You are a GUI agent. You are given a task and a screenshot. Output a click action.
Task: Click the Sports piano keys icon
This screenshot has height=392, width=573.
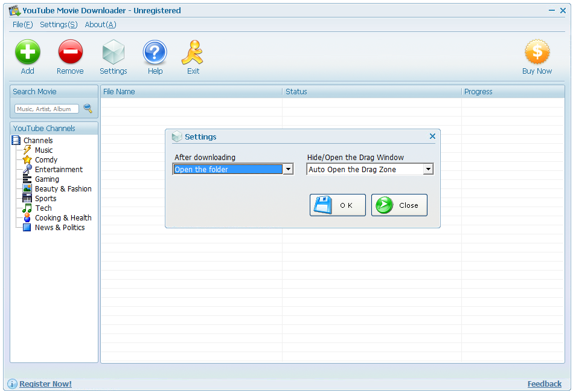[27, 198]
